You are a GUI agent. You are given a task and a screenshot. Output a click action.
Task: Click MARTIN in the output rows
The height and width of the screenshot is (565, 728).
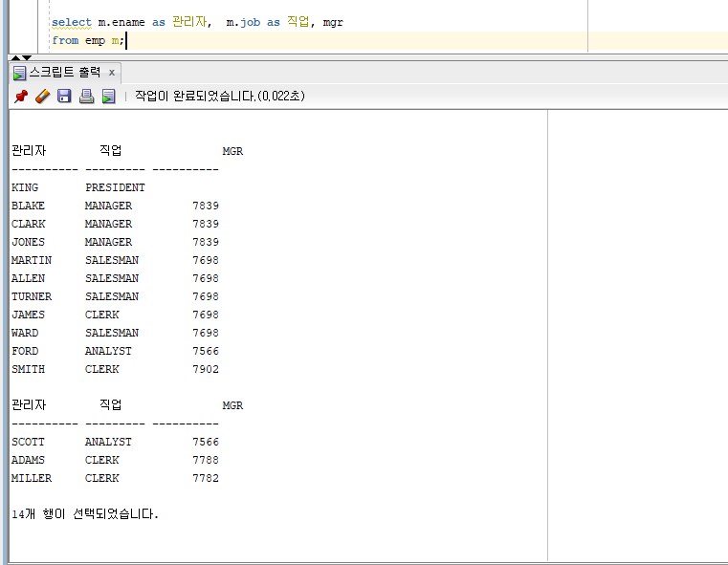(x=32, y=260)
